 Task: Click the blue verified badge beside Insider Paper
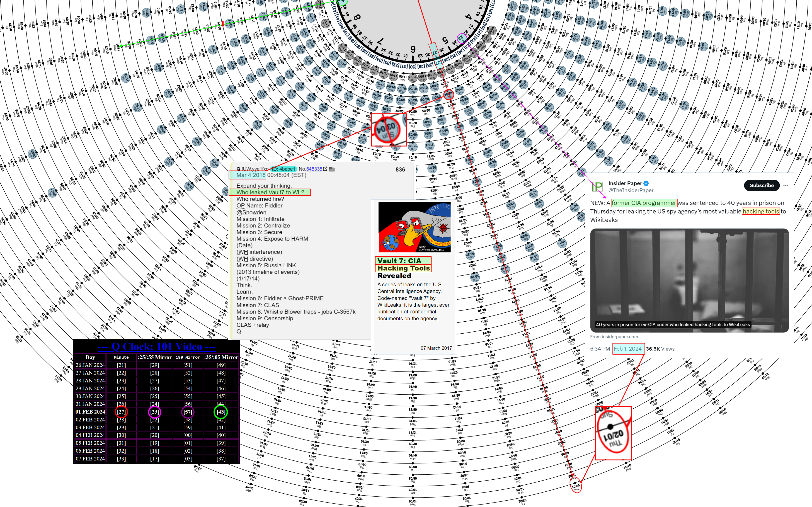(x=646, y=183)
